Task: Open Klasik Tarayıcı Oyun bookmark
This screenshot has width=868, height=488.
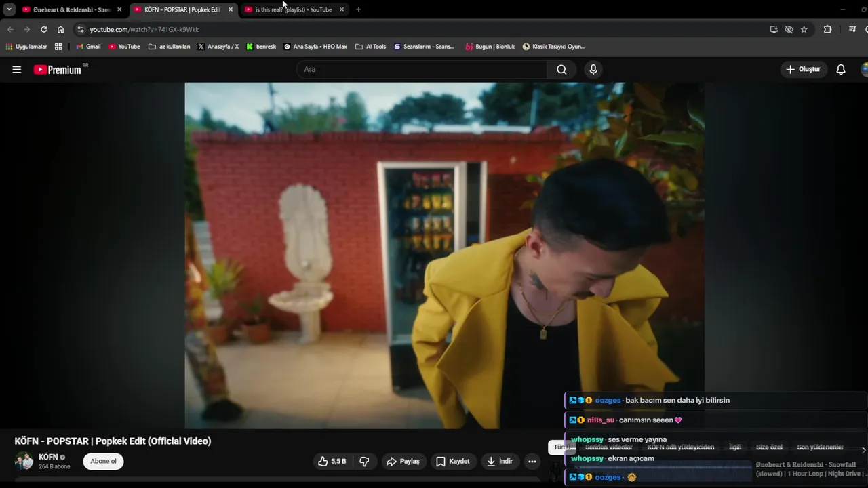Action: coord(553,47)
